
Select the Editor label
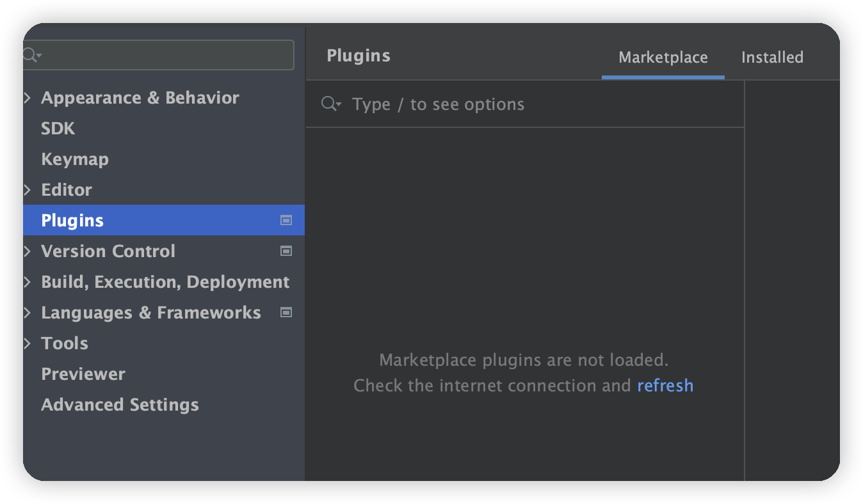point(67,190)
